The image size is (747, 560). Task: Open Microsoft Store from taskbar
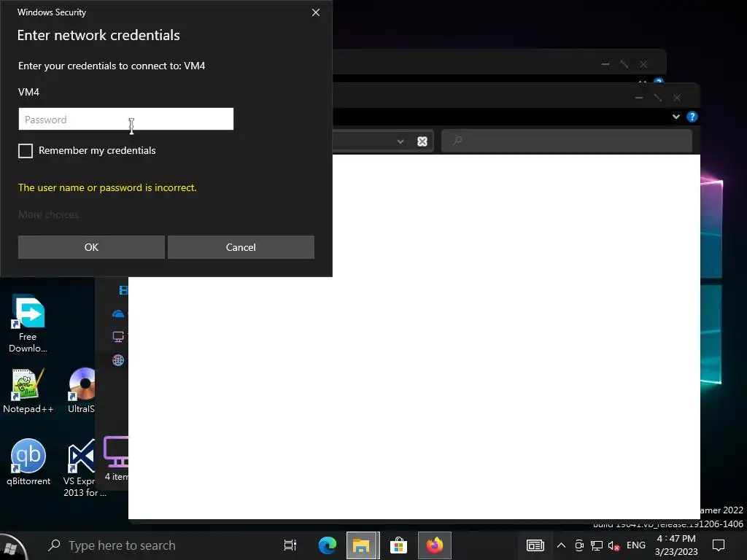(x=398, y=545)
